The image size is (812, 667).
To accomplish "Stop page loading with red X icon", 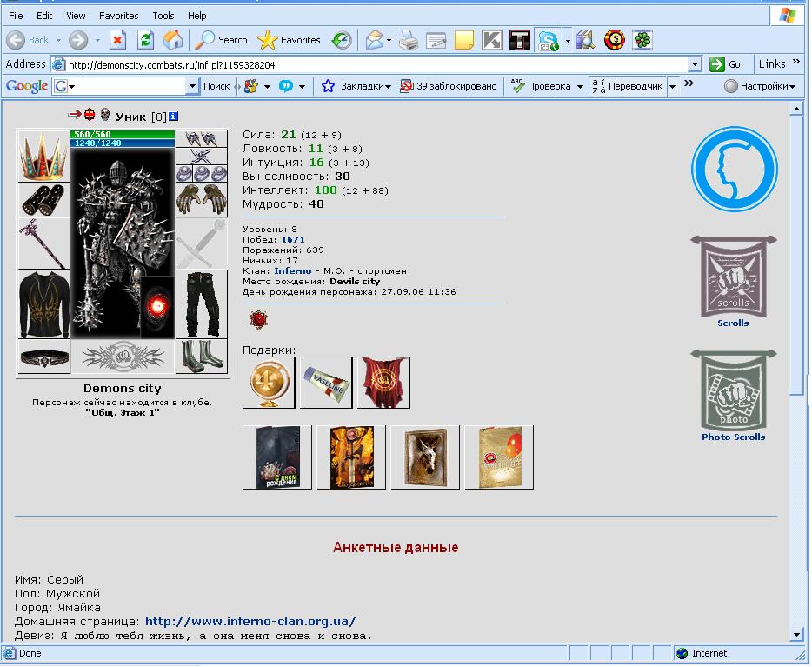I will point(118,40).
